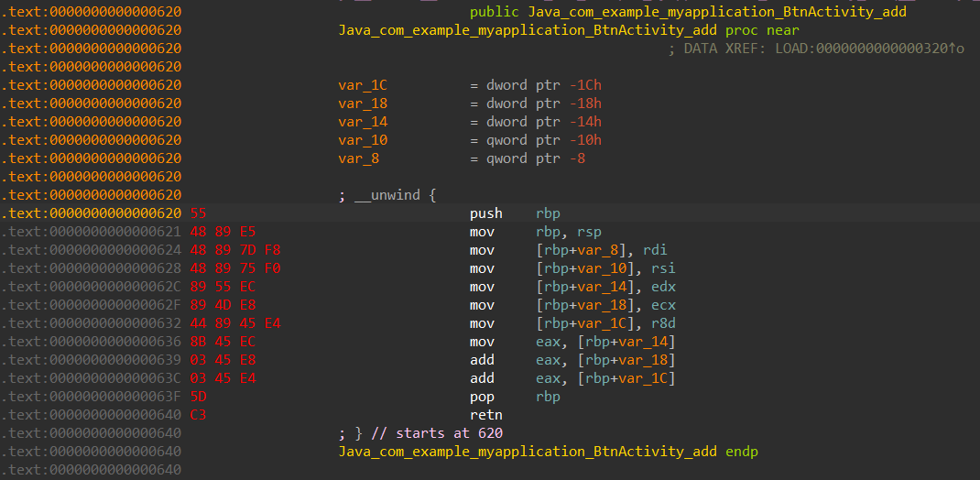Click address .text:0000000000000639
Image resolution: width=980 pixels, height=480 pixels.
pyautogui.click(x=92, y=359)
